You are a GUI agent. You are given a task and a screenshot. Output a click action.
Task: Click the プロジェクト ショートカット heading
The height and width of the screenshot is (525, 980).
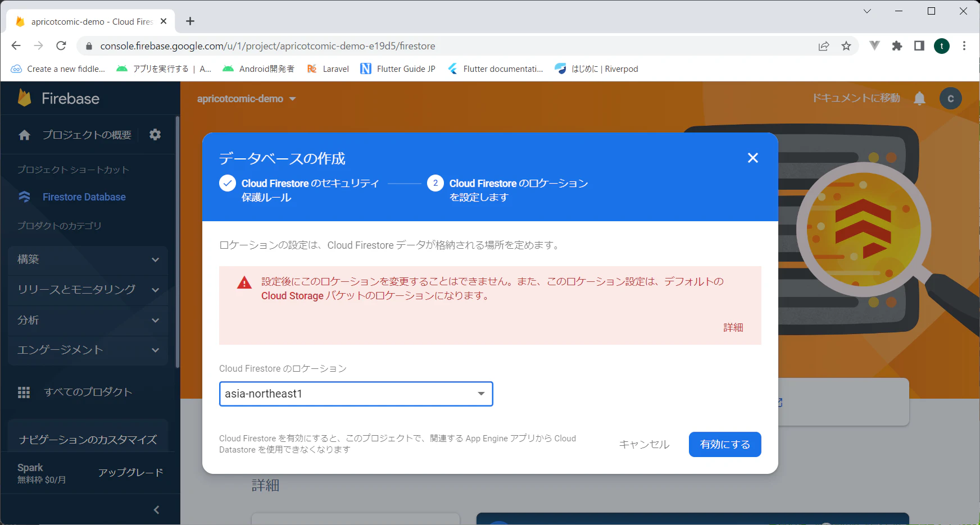point(73,170)
